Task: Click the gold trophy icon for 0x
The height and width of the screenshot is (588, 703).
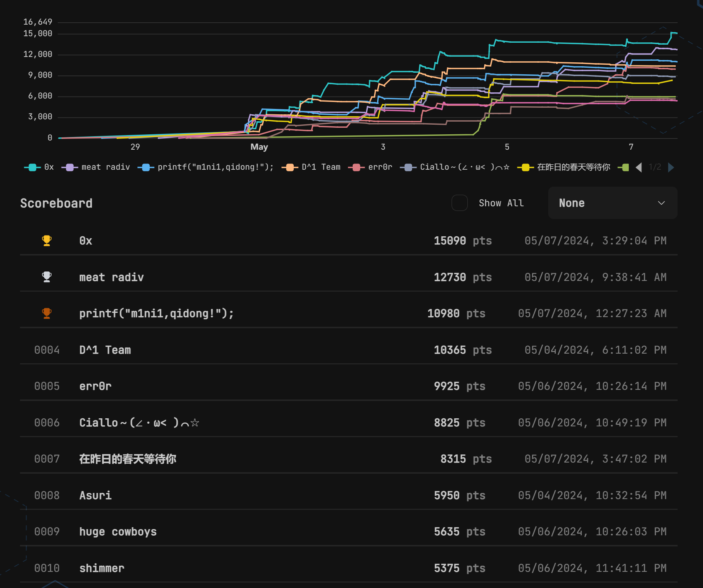Action: point(47,241)
